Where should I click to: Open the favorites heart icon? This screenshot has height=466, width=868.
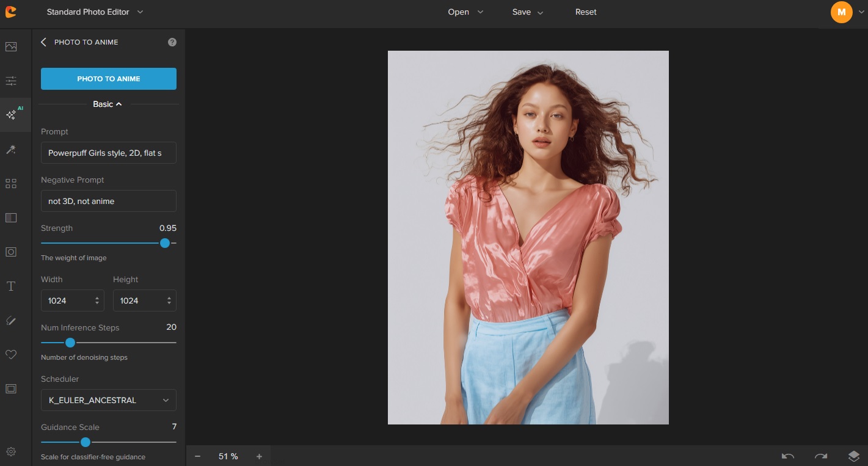[x=11, y=354]
